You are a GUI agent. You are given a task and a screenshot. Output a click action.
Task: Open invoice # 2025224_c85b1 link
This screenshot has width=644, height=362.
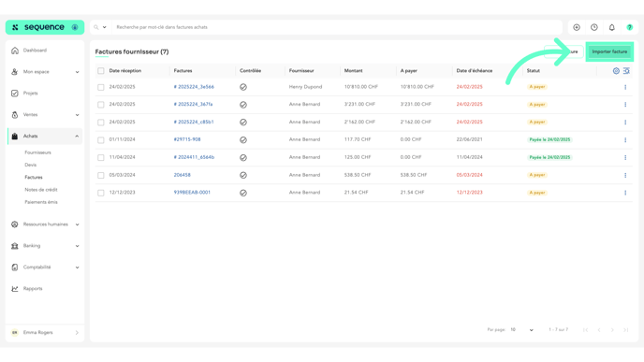click(194, 122)
